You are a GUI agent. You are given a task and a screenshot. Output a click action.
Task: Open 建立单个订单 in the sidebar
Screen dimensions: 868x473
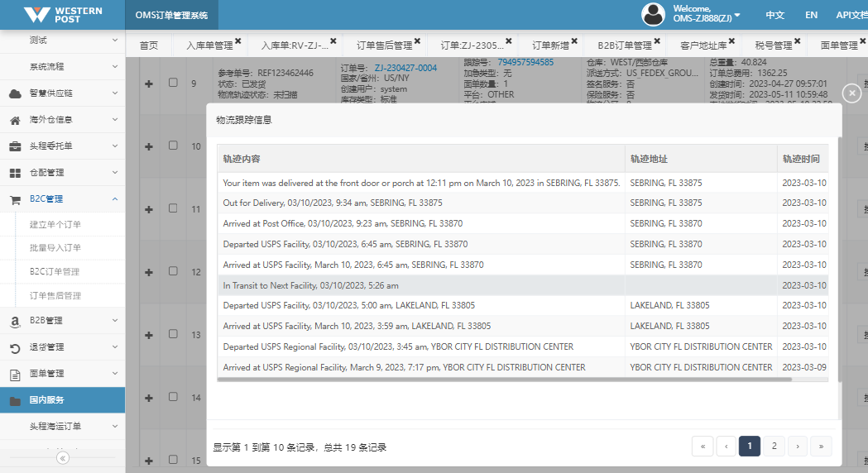click(x=55, y=225)
